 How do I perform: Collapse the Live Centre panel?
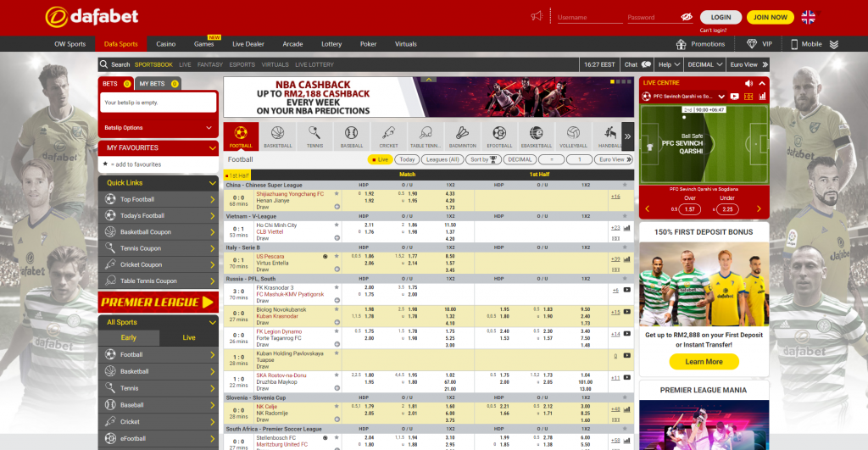(762, 83)
